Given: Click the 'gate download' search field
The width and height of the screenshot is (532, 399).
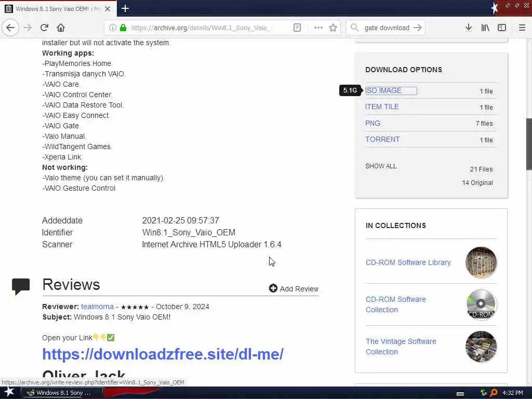Looking at the screenshot, I should pos(387,28).
